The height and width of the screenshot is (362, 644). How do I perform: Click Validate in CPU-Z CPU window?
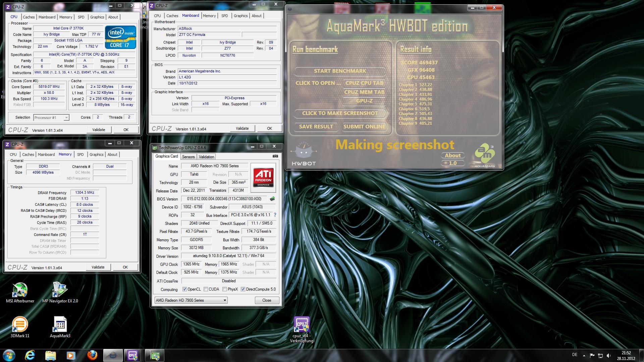click(x=99, y=130)
